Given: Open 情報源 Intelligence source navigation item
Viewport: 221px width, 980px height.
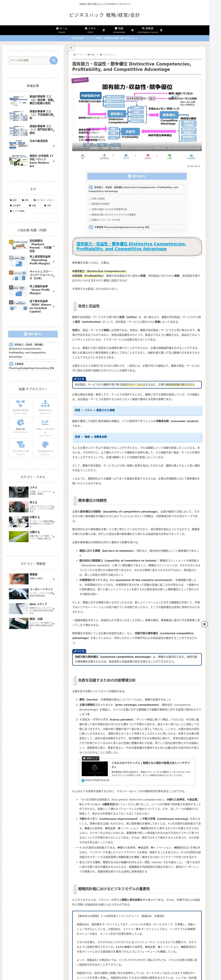Looking at the screenshot, I should coord(148,30).
